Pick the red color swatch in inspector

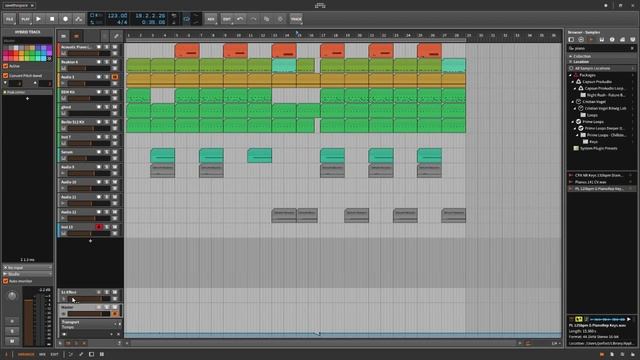[x=11, y=53]
